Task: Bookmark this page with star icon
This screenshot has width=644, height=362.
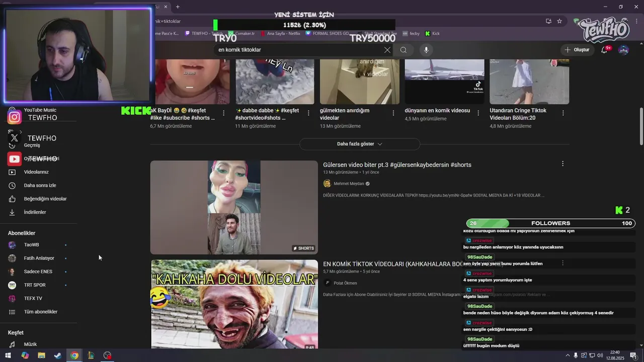Action: tap(559, 21)
